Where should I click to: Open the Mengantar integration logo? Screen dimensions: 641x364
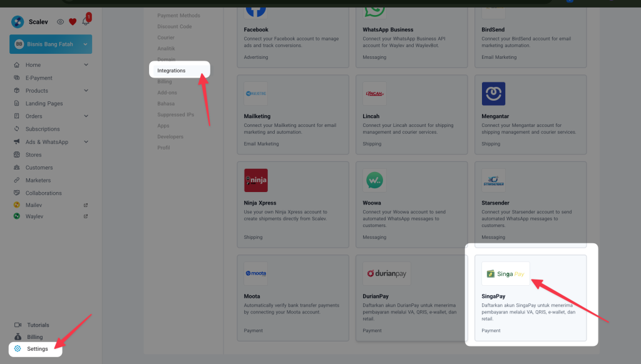[493, 94]
